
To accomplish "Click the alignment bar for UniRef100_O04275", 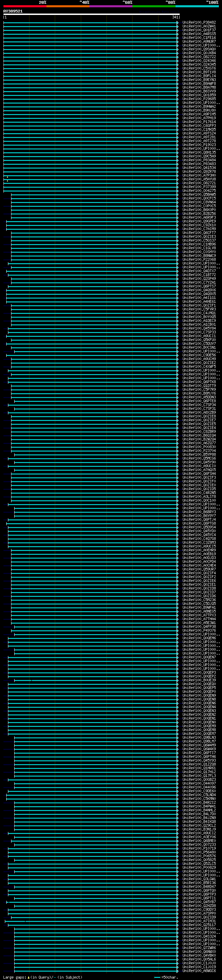I will coord(91,191).
